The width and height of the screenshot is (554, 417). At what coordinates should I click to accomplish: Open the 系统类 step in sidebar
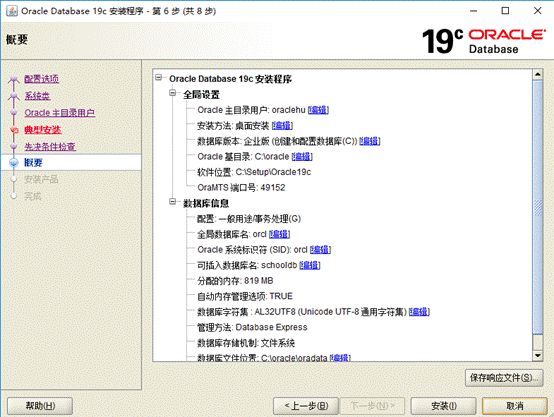[37, 96]
